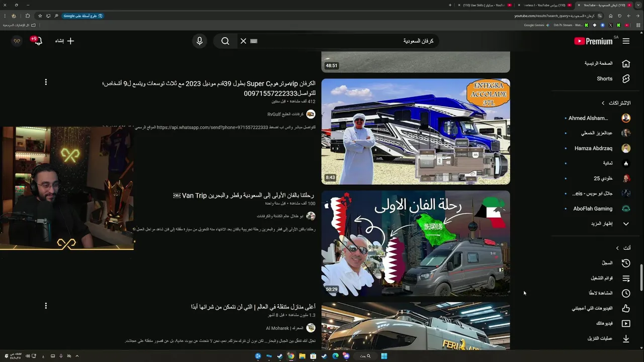
Task: Click ابو طلال عالم الكشتة channel avatar
Action: [x=311, y=216]
